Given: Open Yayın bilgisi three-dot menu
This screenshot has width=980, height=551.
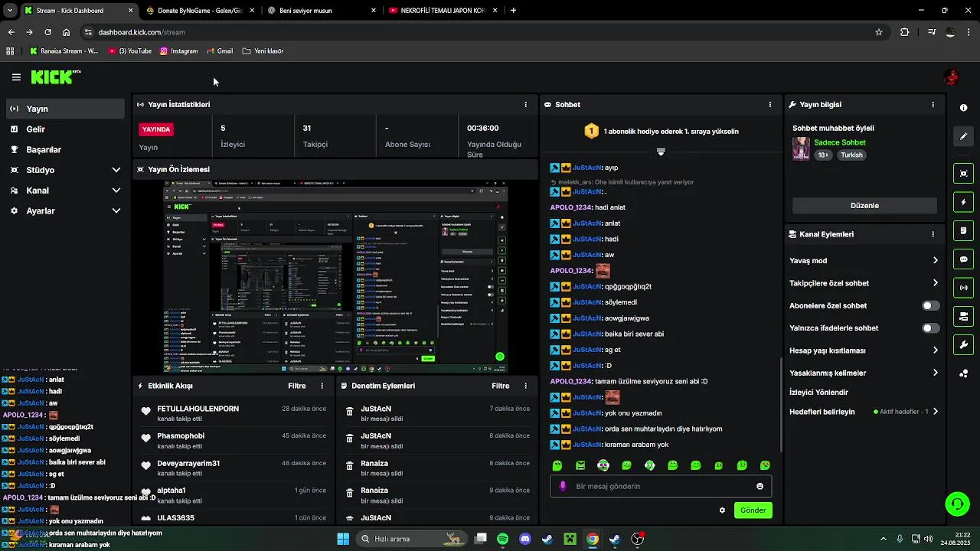Looking at the screenshot, I should (933, 104).
